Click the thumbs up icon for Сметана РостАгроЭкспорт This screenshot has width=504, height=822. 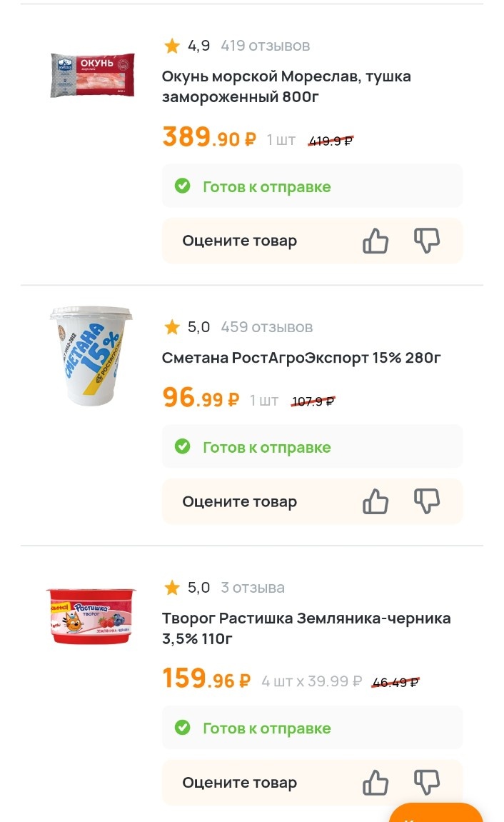coord(375,501)
